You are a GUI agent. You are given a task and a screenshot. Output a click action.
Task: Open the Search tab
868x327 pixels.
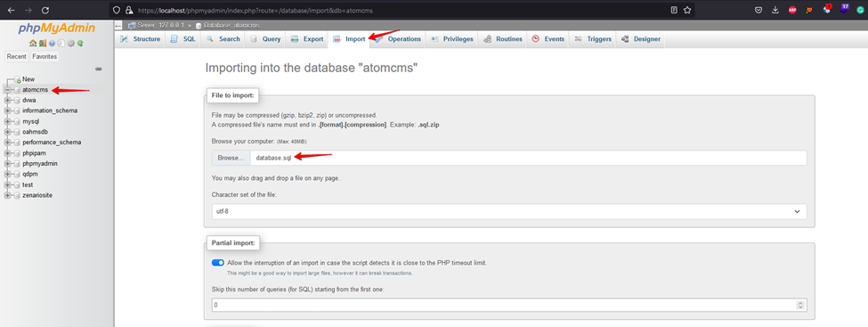click(223, 39)
